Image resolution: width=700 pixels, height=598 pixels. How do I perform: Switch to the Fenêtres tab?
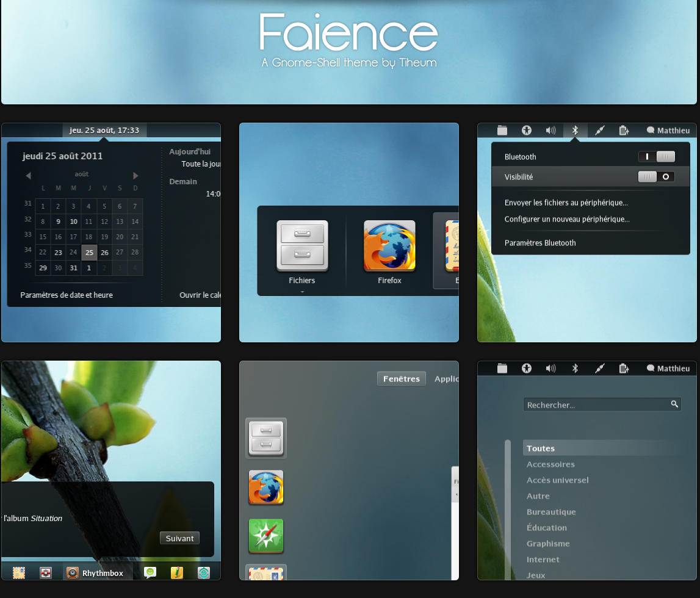tap(401, 378)
